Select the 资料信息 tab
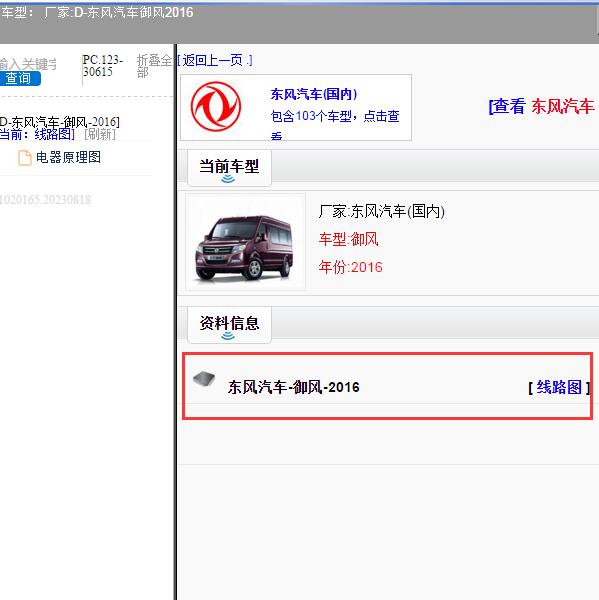The width and height of the screenshot is (599, 600). point(229,324)
